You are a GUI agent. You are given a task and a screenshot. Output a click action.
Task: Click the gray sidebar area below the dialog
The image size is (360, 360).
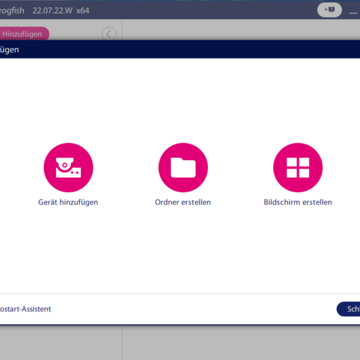tap(60, 344)
